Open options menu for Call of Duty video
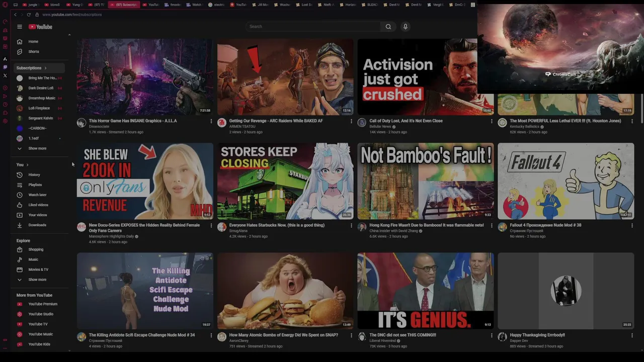Screen dimensions: 644x362 tap(492, 121)
